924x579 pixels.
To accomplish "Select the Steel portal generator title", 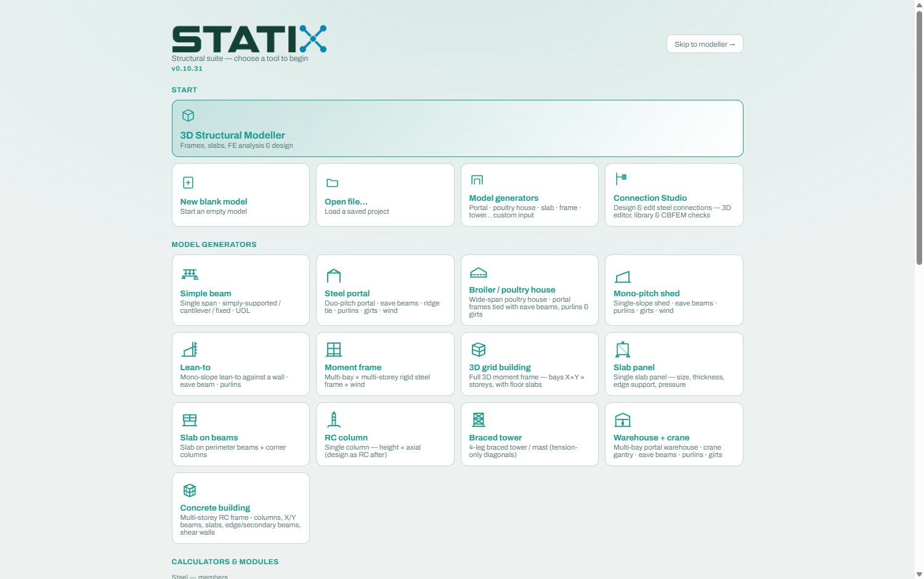I will 347,293.
